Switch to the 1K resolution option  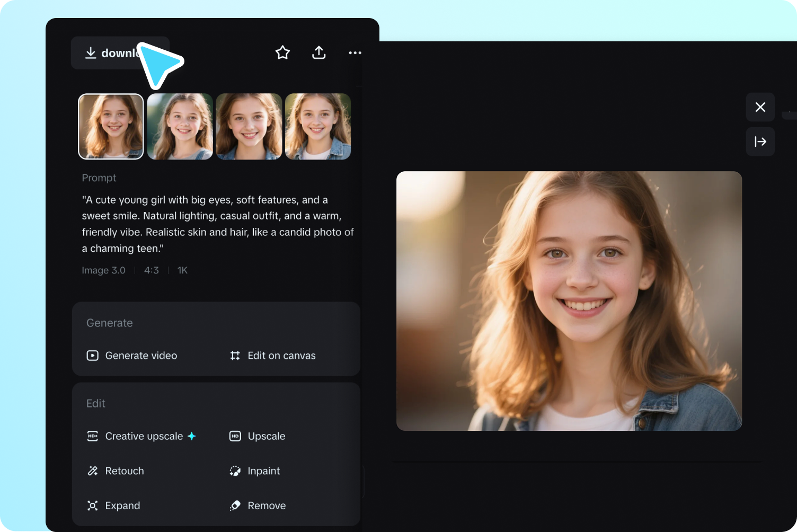click(182, 270)
